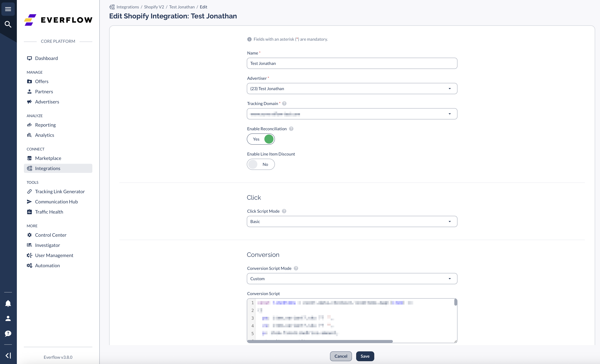
Task: Click the script editor resize handle
Action: [455, 341]
